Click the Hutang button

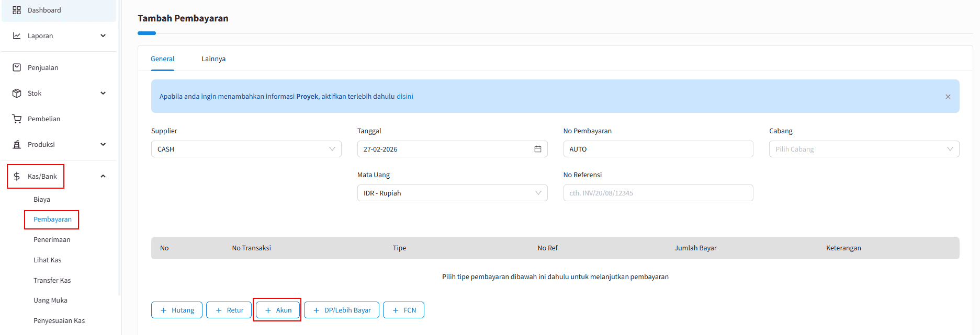coord(177,310)
